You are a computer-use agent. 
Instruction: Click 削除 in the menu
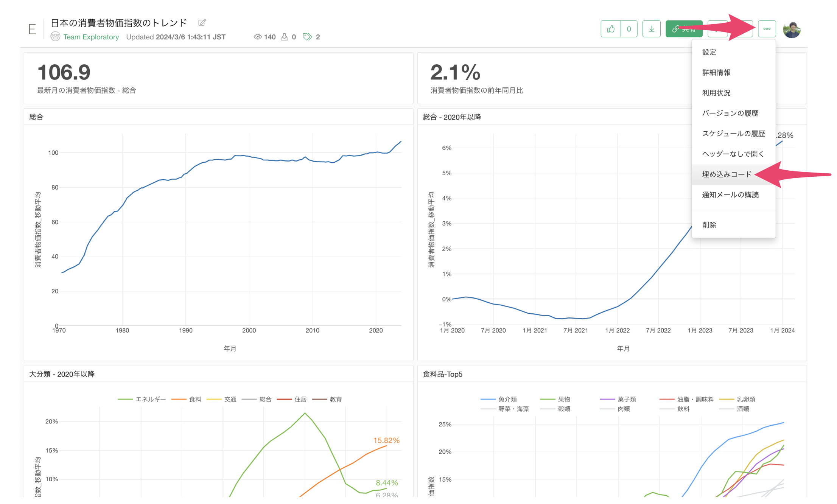click(x=733, y=225)
